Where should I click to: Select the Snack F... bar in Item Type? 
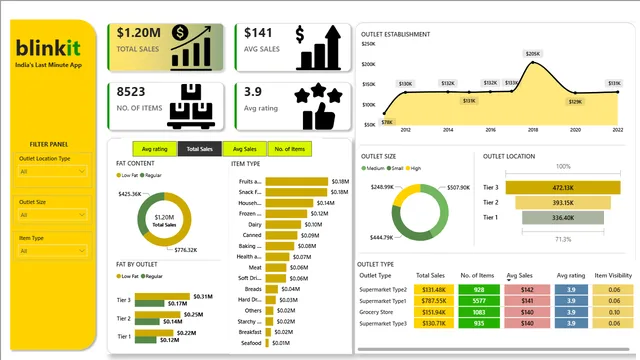pos(296,192)
